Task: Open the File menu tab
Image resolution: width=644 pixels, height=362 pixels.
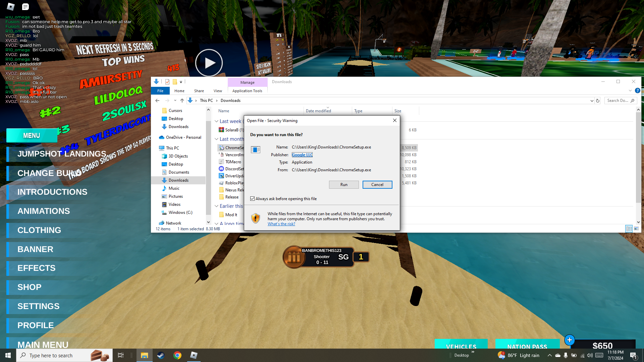Action: pos(160,91)
